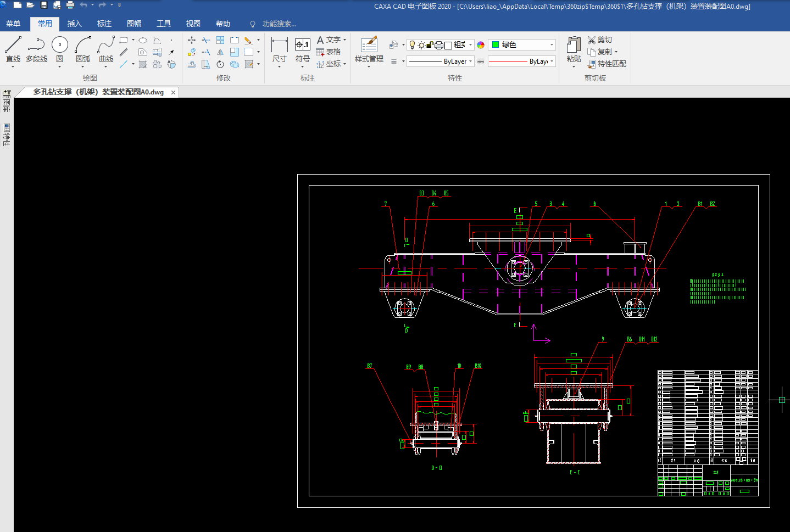Click the Move tool in 修改 group
790x532 pixels.
[192, 40]
